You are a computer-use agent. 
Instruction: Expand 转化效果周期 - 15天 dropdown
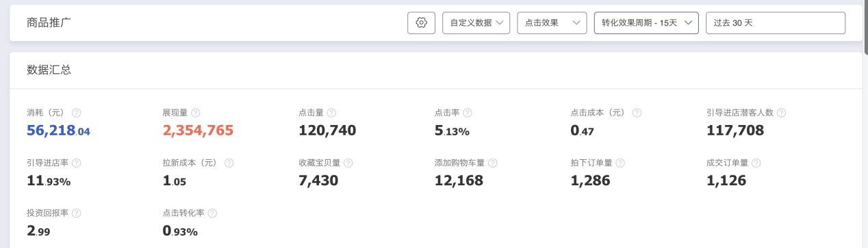coord(646,23)
